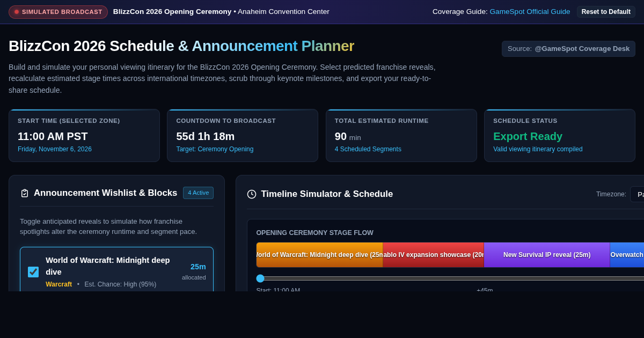Click the BlizzCon 2026 Opening Ceremony header title

pos(172,12)
